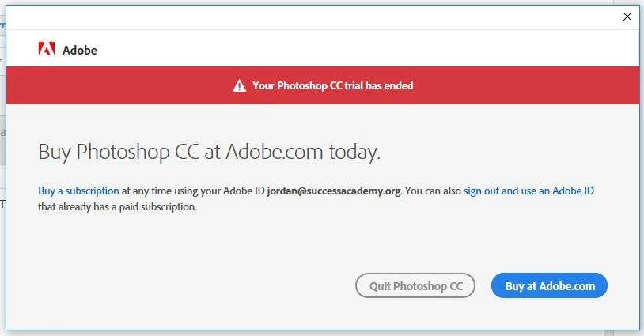The width and height of the screenshot is (644, 336).
Task: Quit Photoshop CC using the outlined button
Action: point(415,285)
